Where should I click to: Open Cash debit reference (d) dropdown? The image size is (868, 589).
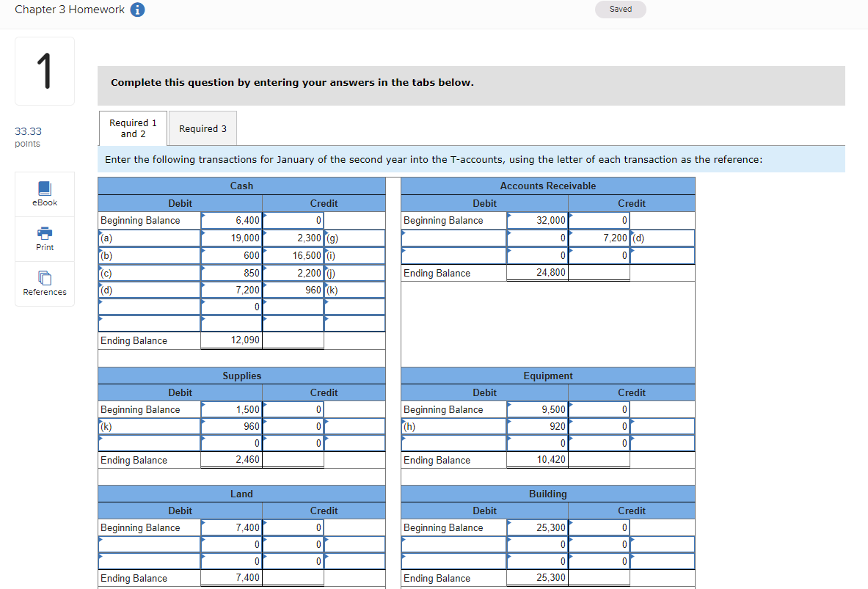tap(150, 290)
